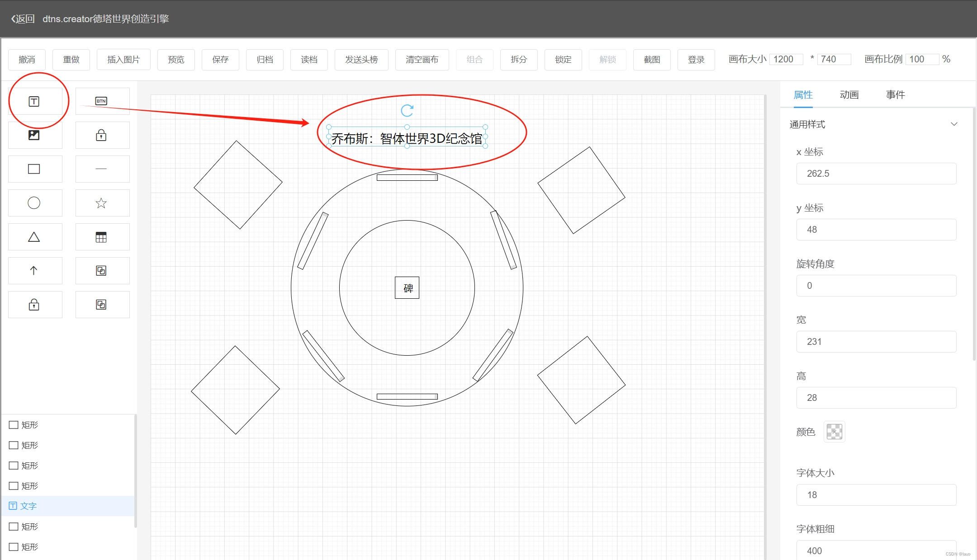Select the text (T) tool
Viewport: 977px width, 560px height.
tap(35, 101)
